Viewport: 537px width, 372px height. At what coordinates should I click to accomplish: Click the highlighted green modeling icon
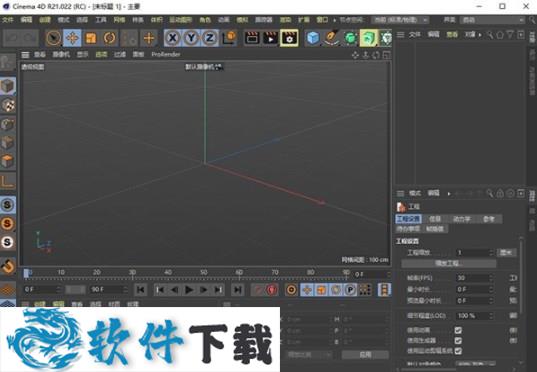(369, 38)
